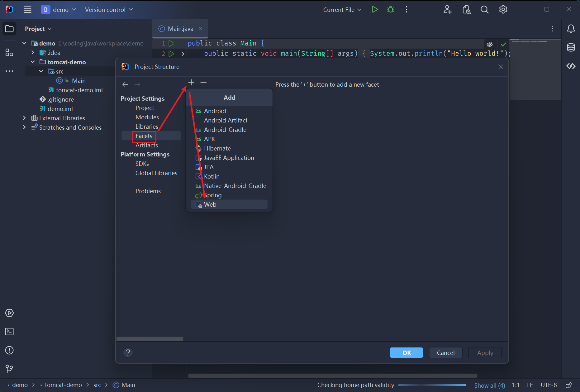This screenshot has height=392, width=580.
Task: Open Artifacts settings page
Action: coord(146,145)
